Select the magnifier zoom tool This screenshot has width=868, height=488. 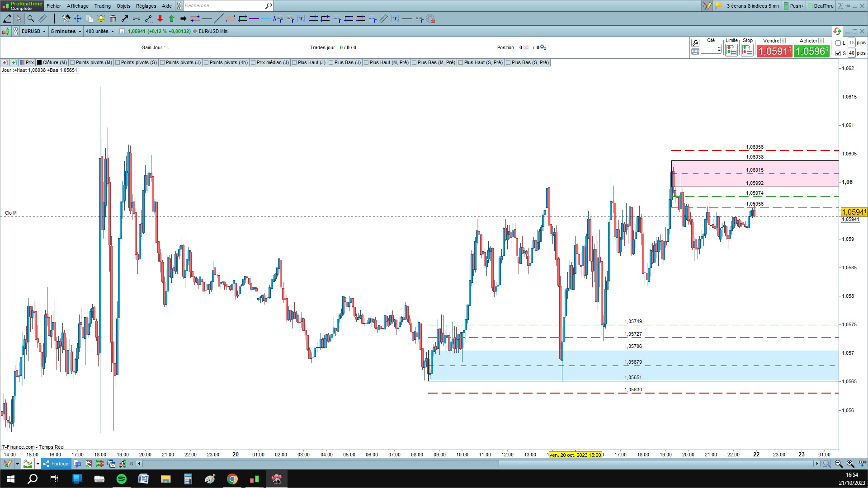[x=30, y=19]
